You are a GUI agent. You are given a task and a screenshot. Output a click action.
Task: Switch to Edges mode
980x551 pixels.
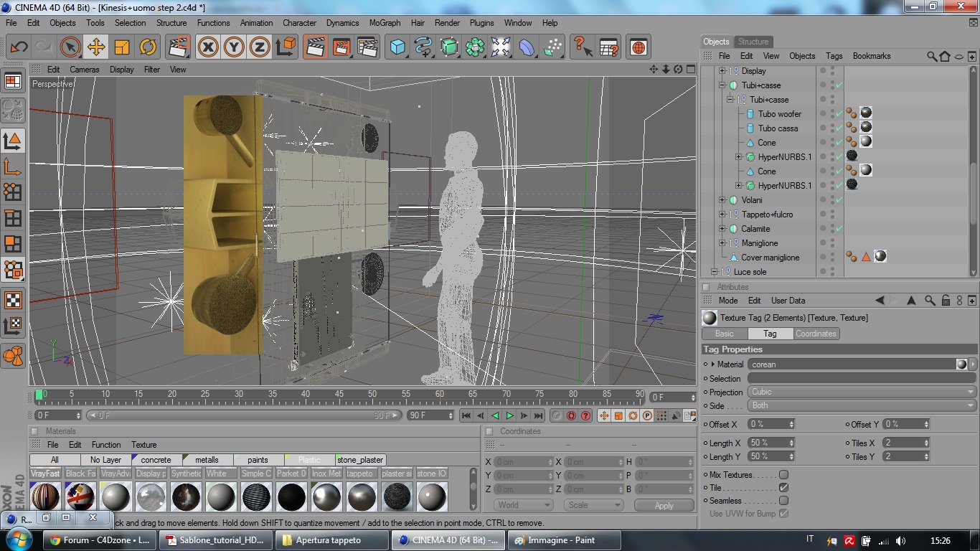pos(13,218)
